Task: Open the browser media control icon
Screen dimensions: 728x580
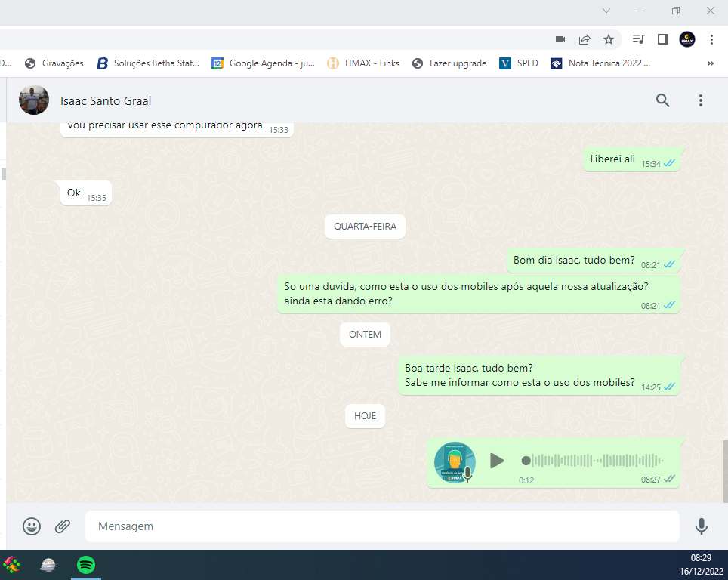Action: click(x=639, y=39)
